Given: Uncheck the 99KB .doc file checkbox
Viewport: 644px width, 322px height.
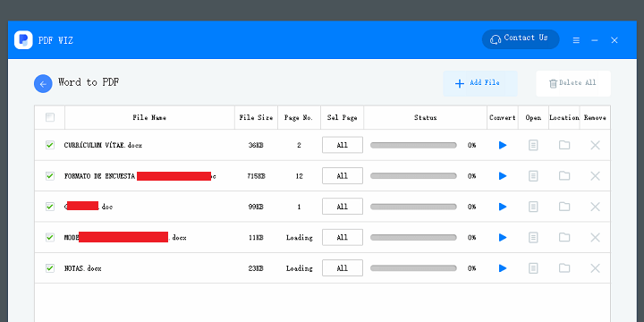Looking at the screenshot, I should tap(50, 207).
